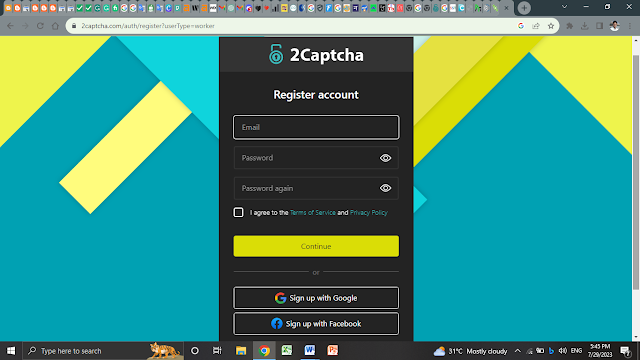Choose Sign up with Google
This screenshot has width=640, height=360.
316,298
